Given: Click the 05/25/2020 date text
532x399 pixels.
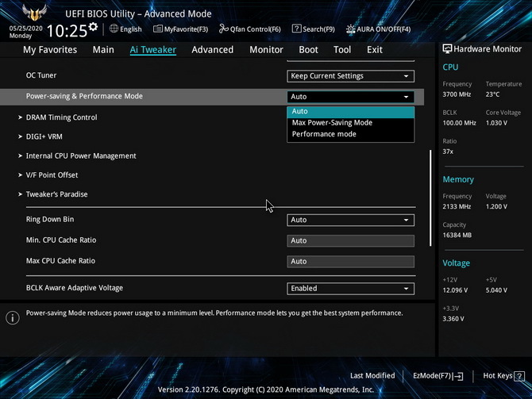Looking at the screenshot, I should [x=25, y=29].
